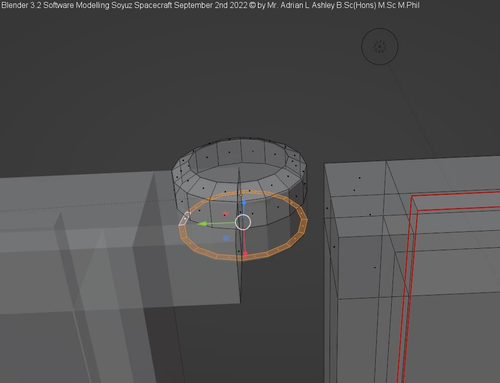Click the Blender 3.2 title caption text

point(210,5)
